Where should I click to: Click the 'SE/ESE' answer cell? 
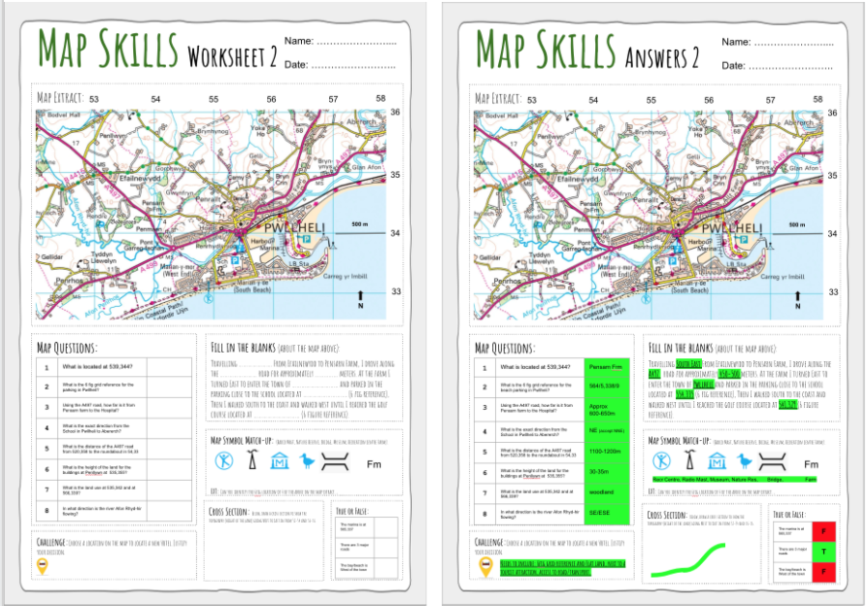tap(607, 513)
